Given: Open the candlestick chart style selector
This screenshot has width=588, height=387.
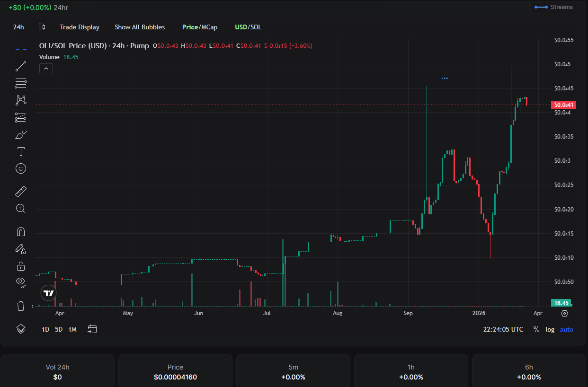Looking at the screenshot, I should pos(42,27).
